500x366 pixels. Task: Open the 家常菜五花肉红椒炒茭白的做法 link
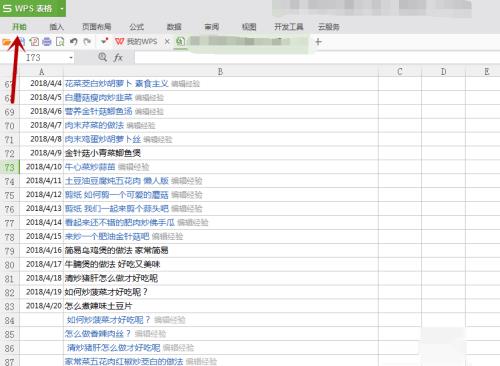(124, 361)
